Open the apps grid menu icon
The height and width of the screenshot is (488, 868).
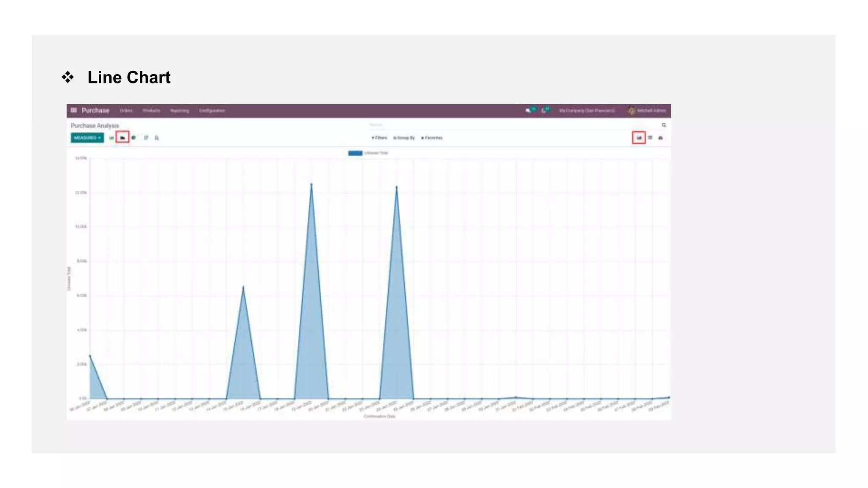74,110
